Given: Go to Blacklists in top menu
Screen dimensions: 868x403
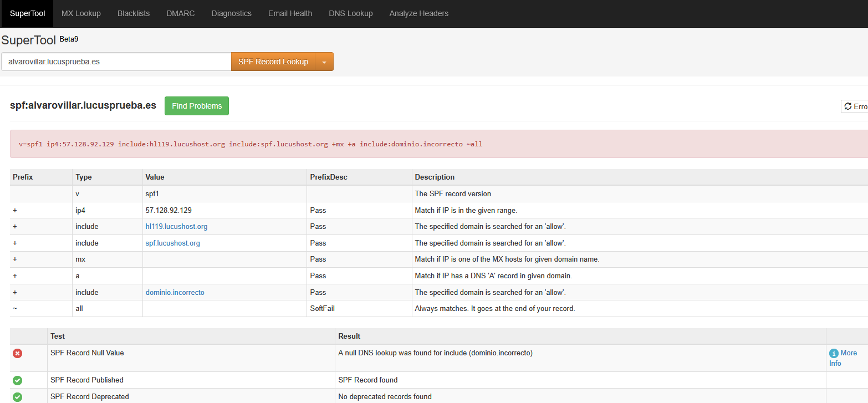Looking at the screenshot, I should (134, 13).
